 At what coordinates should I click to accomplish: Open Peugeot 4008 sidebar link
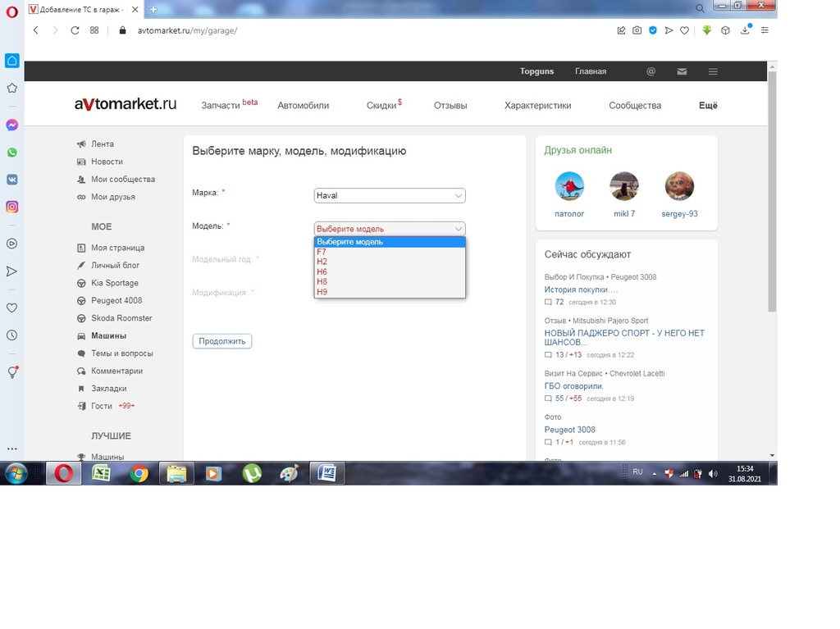pyautogui.click(x=116, y=301)
